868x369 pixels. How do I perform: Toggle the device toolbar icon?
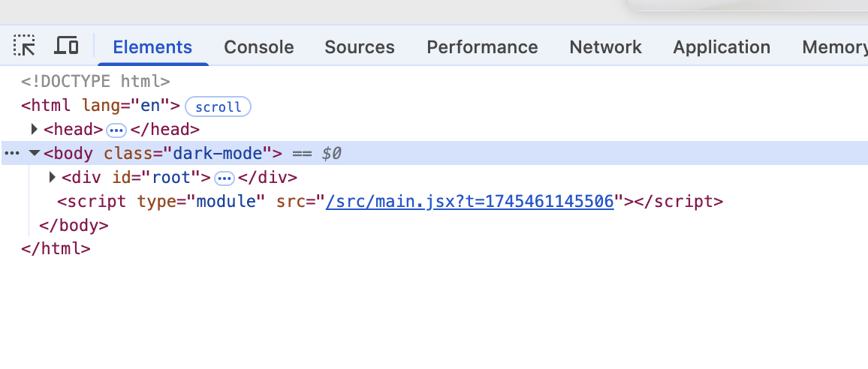(66, 45)
